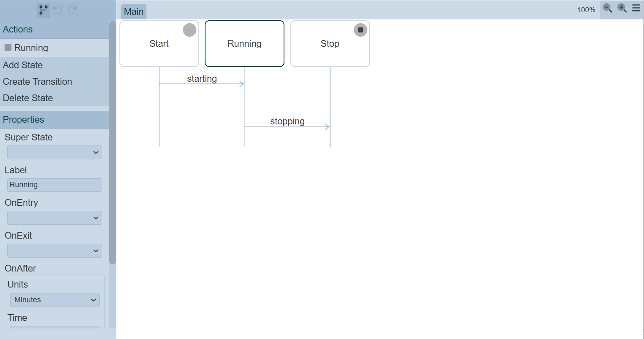Viewport: 644px width, 339px height.
Task: Click Add State action
Action: pyautogui.click(x=23, y=65)
